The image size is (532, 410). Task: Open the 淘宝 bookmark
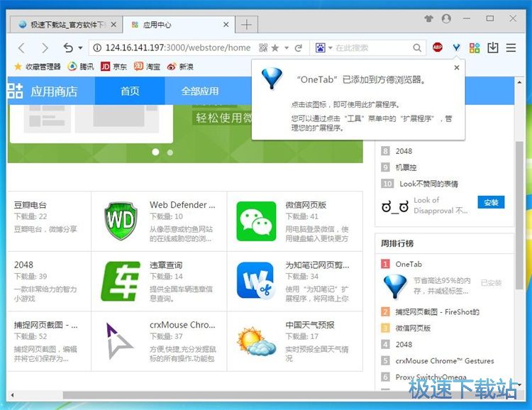tap(147, 67)
